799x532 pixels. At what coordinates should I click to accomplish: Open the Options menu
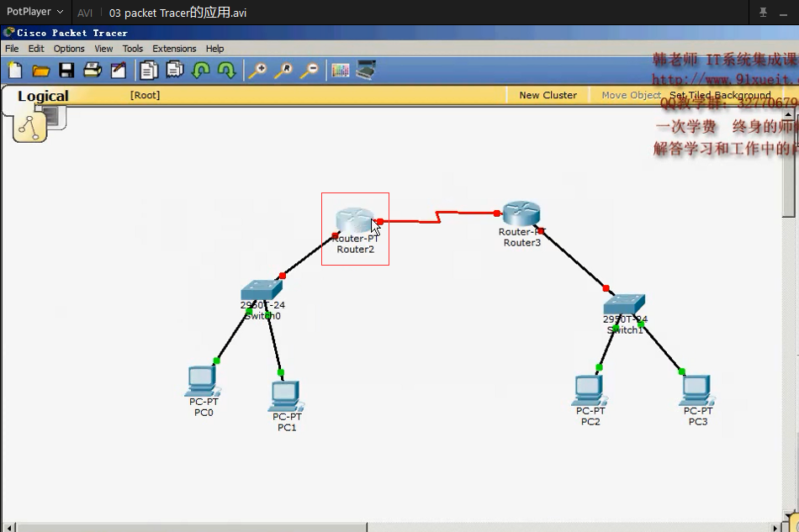point(69,49)
